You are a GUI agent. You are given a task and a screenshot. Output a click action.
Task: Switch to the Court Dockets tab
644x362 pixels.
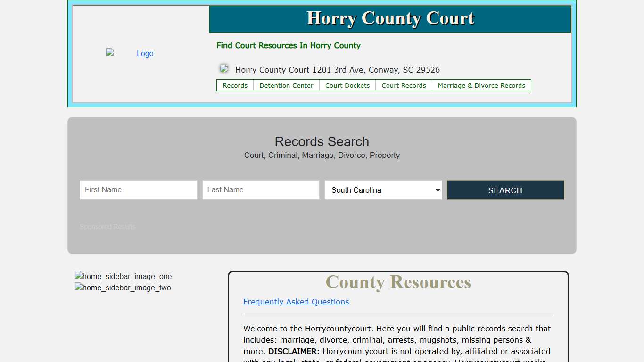[347, 85]
